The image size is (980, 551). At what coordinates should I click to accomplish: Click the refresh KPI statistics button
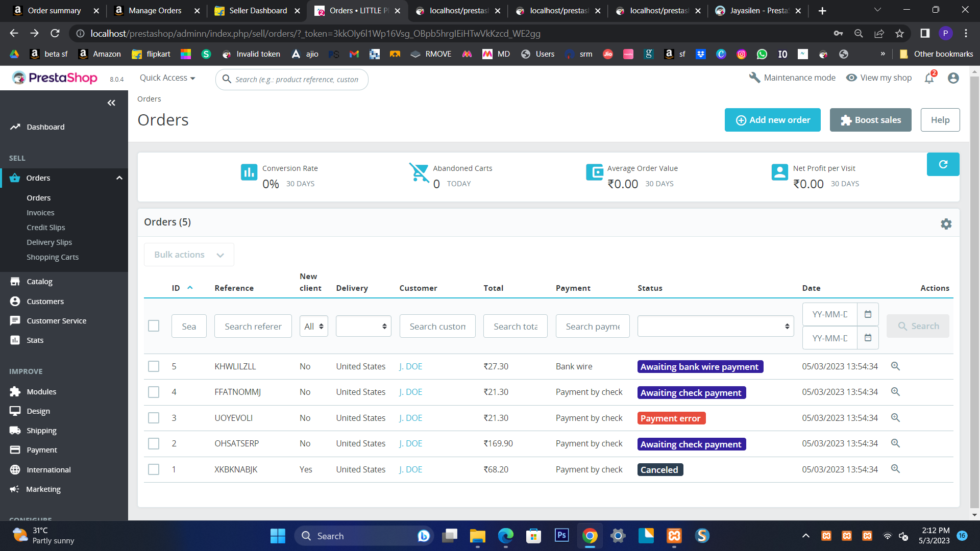pos(943,164)
